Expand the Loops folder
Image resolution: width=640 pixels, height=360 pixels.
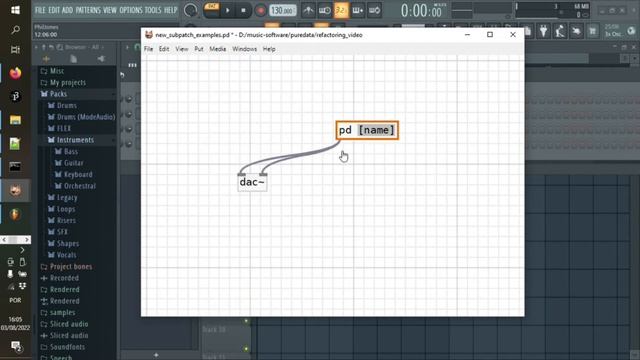(66, 209)
